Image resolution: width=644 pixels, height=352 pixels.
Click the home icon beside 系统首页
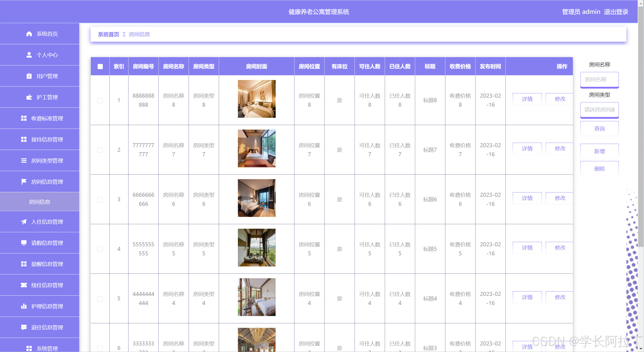pyautogui.click(x=29, y=34)
